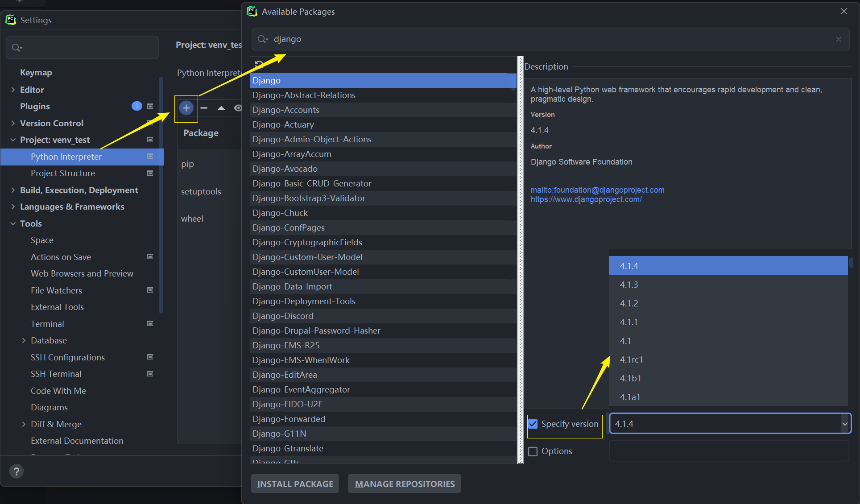Open Keymap settings page
Image resolution: width=860 pixels, height=504 pixels.
click(x=36, y=72)
